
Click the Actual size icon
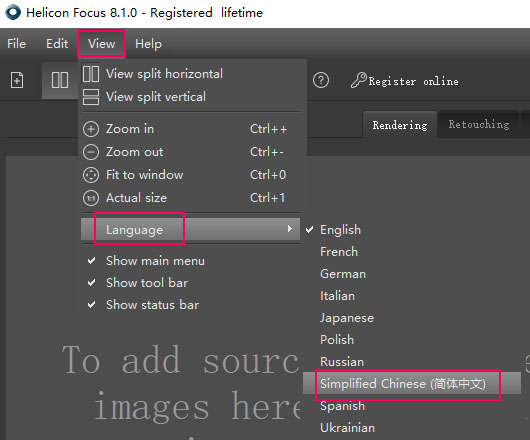[x=91, y=198]
